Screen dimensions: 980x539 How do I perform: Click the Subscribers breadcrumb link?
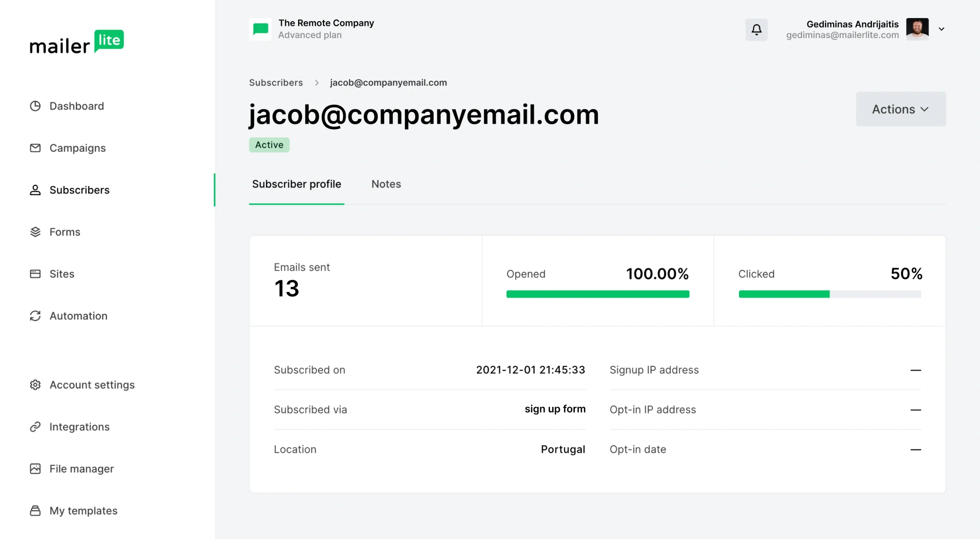click(276, 82)
